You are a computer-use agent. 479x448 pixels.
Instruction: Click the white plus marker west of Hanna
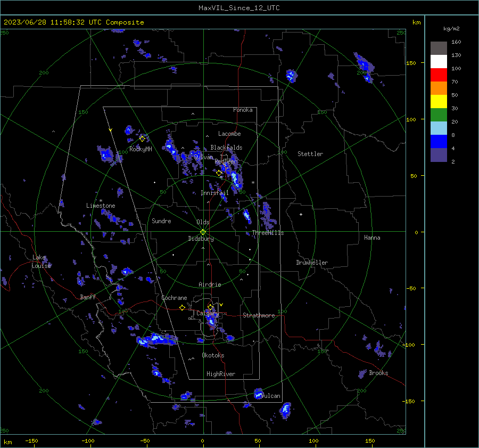(301, 214)
